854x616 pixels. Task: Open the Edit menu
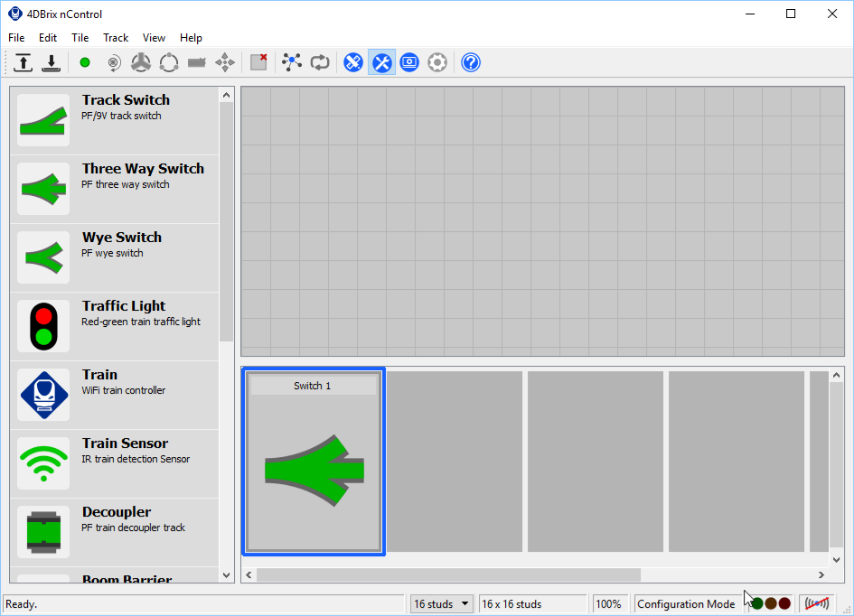point(47,38)
